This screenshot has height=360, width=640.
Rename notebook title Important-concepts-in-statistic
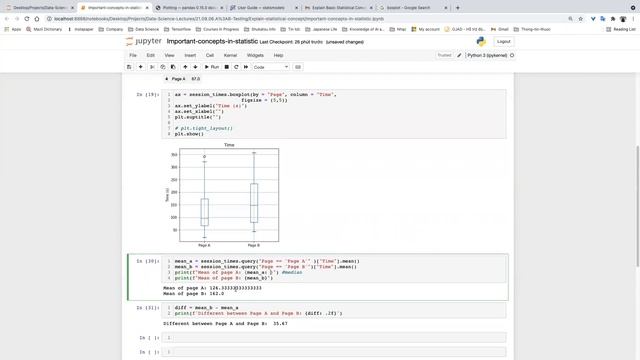pos(212,42)
